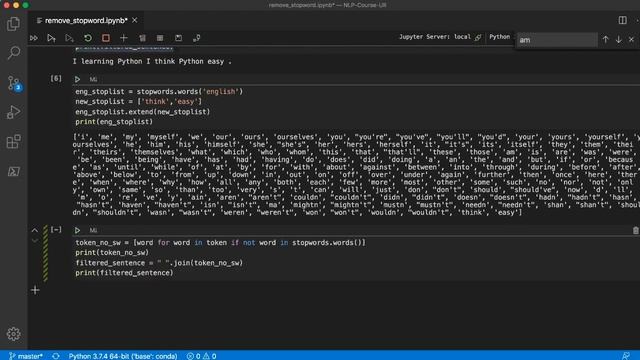
Task: Choose the Python kernel selector
Action: pyautogui.click(x=500, y=37)
